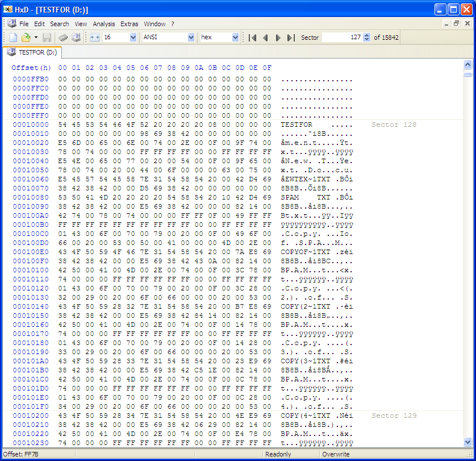Click offset row 0000FFB0
Viewport: 476px width, 461px height.
click(x=31, y=79)
